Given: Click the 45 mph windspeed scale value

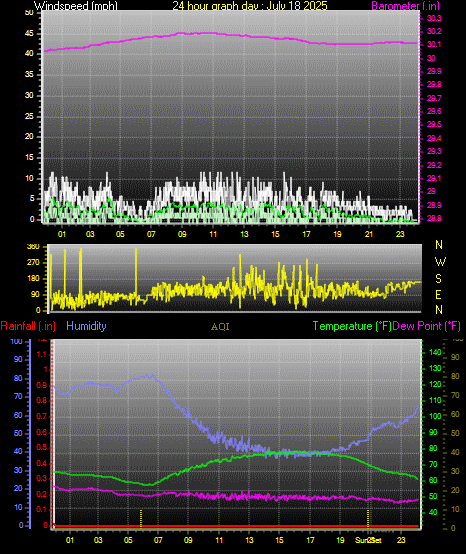Looking at the screenshot, I should coord(29,34).
